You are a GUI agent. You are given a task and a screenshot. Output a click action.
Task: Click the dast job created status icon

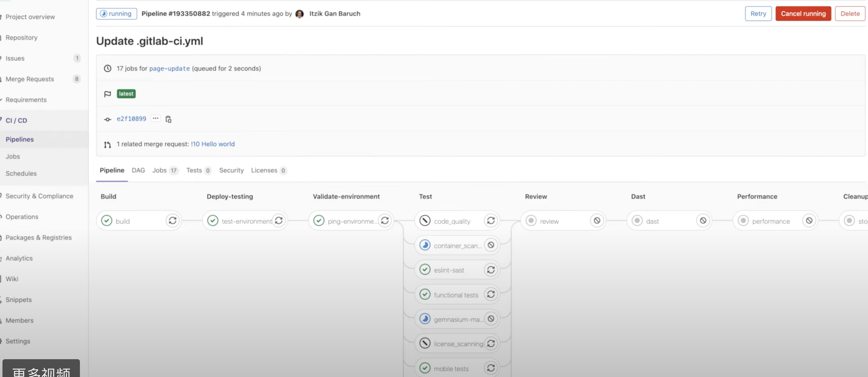pyautogui.click(x=637, y=220)
